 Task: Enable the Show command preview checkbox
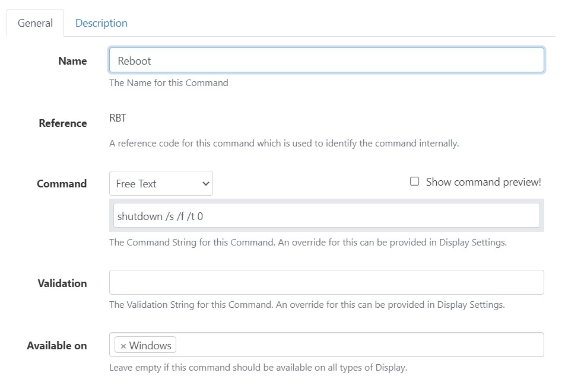coord(415,181)
